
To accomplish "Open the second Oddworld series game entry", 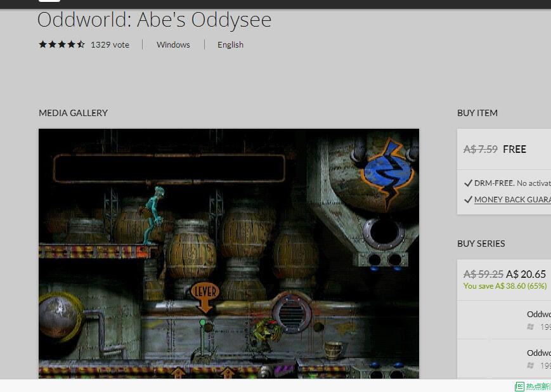I will (504, 359).
